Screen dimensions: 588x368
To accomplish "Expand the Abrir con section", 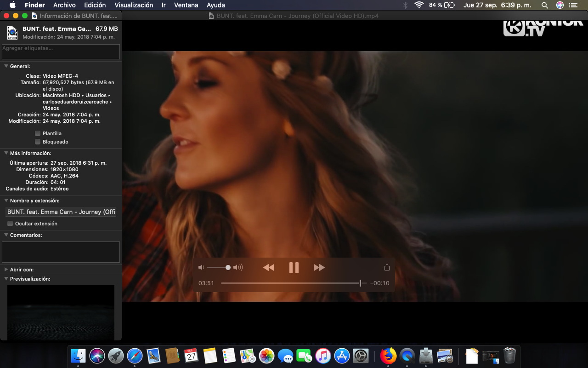I will click(x=6, y=270).
